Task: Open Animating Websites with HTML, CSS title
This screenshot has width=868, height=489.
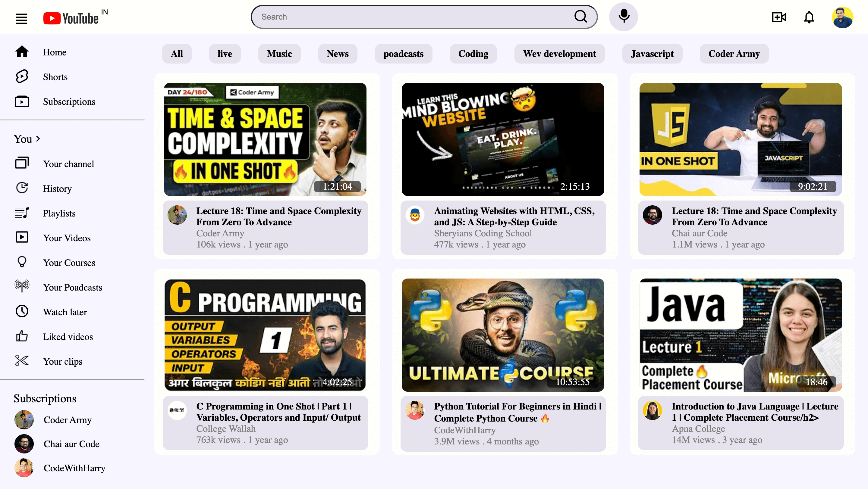Action: [514, 216]
